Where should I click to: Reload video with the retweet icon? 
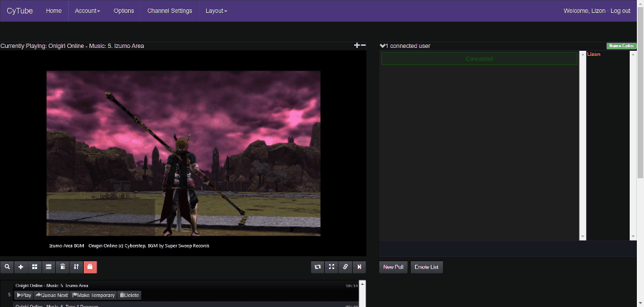coord(318,267)
